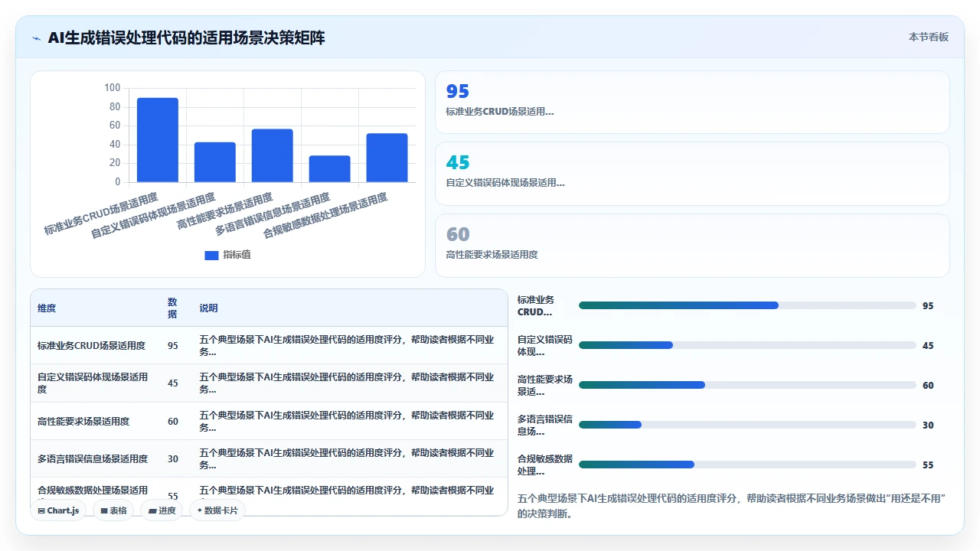Viewport: 980px width, 551px height.
Task: Click the progress value 95
Action: (928, 306)
